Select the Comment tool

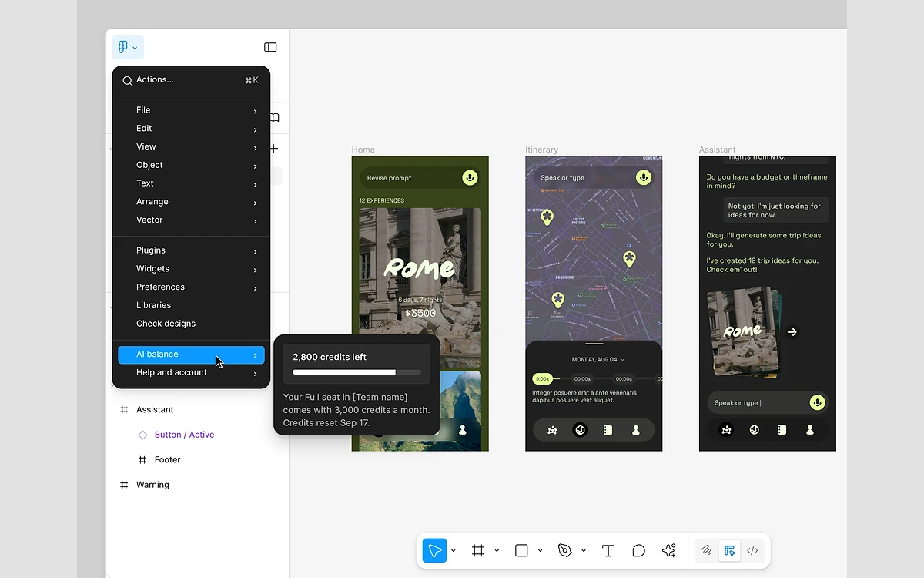point(638,550)
